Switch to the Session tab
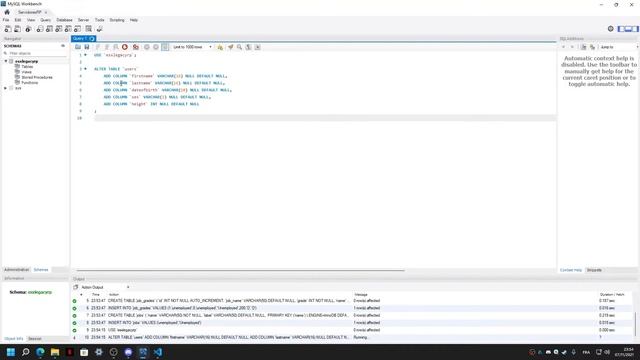The image size is (640, 360). click(35, 339)
